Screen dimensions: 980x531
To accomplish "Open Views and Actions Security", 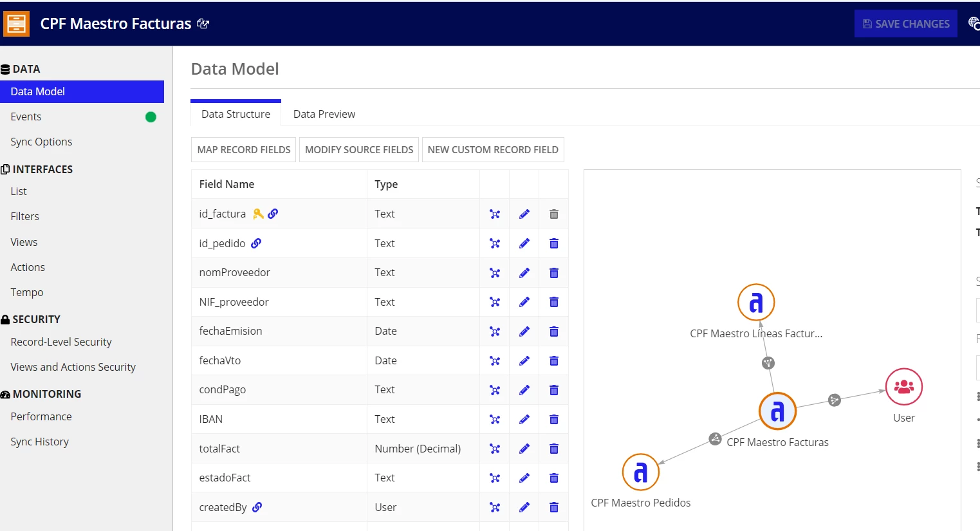I will coord(73,367).
